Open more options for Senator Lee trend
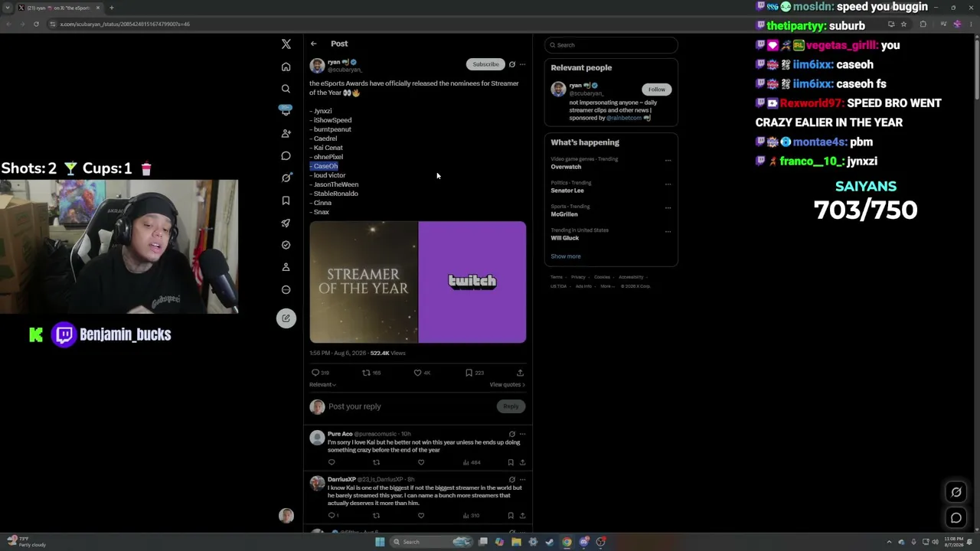980x551 pixels. tap(668, 184)
